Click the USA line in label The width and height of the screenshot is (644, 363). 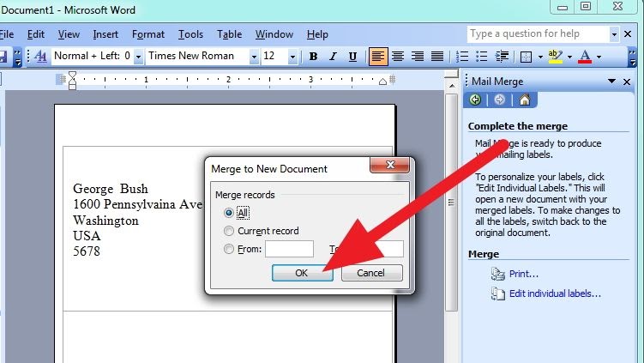coord(87,236)
